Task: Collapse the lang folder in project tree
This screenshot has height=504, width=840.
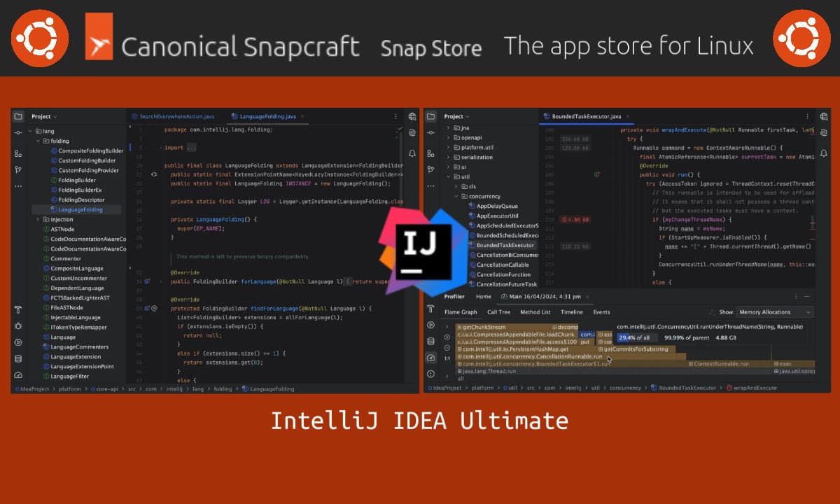Action: point(29,131)
